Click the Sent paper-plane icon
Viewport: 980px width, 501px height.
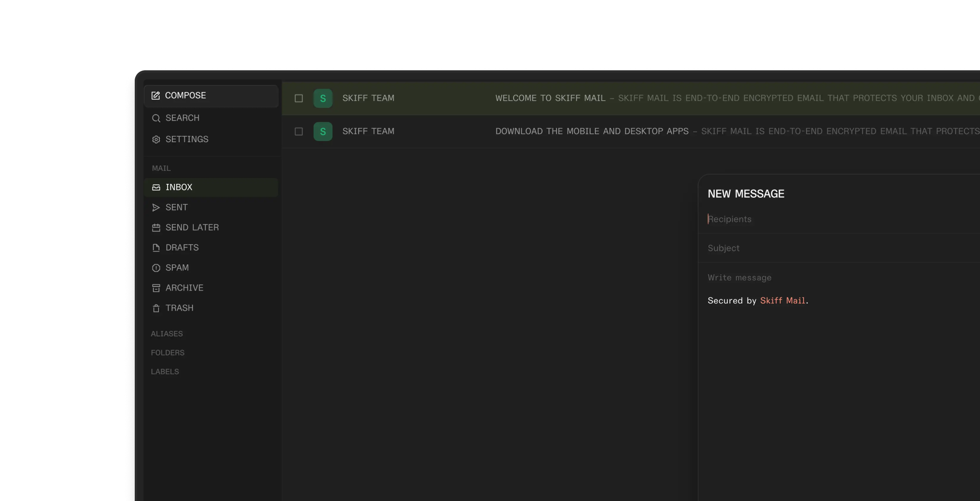click(156, 208)
